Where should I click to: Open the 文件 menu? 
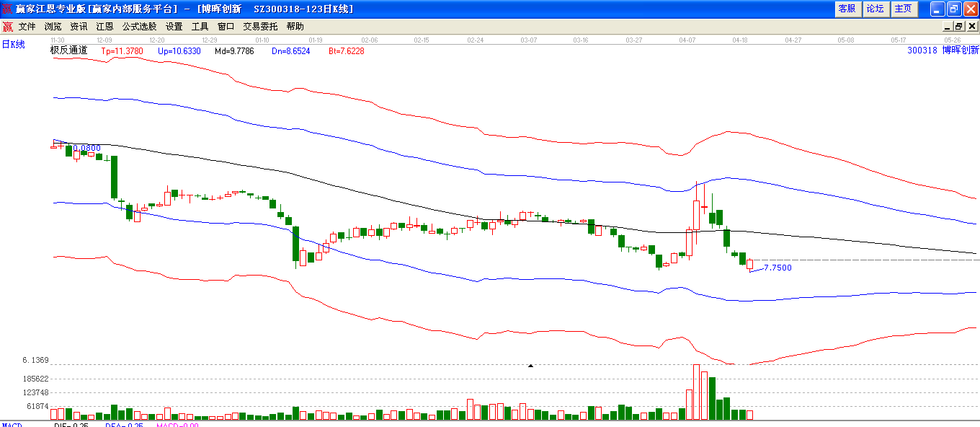(27, 27)
